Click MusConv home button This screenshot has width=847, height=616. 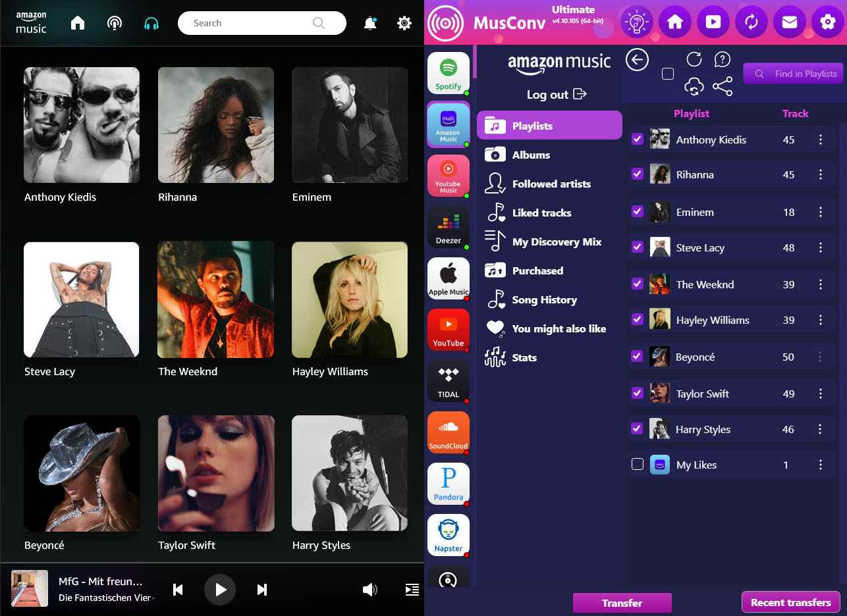[x=674, y=22]
